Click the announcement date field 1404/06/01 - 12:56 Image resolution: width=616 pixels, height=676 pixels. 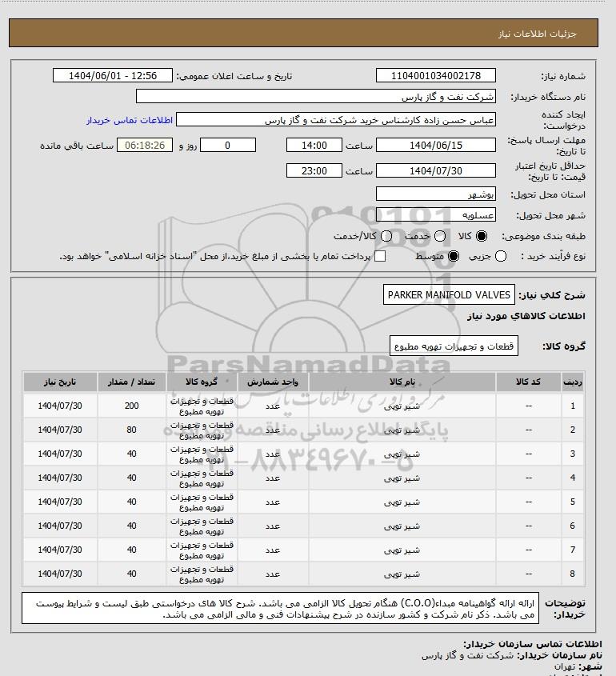coord(113,75)
